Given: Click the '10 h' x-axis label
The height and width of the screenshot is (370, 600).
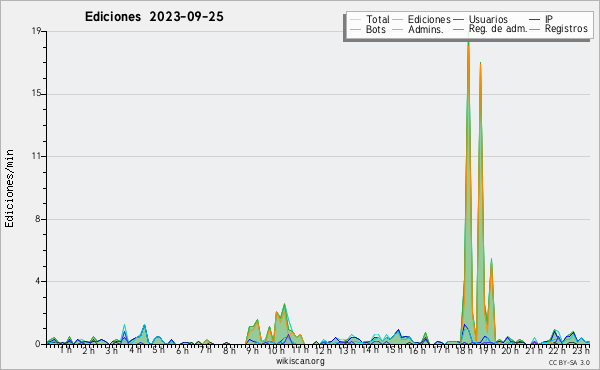Looking at the screenshot, I should pyautogui.click(x=276, y=350).
